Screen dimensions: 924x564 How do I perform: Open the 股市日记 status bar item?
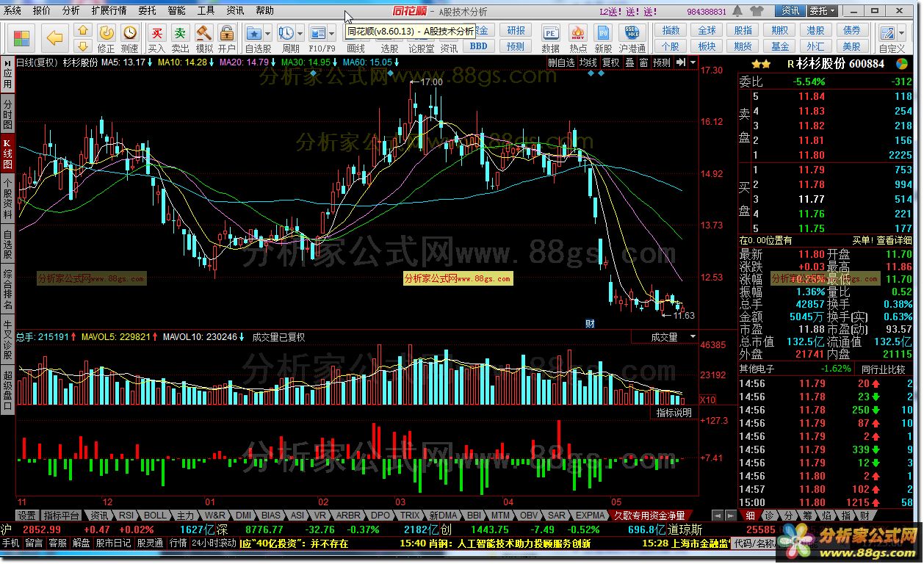coord(113,543)
